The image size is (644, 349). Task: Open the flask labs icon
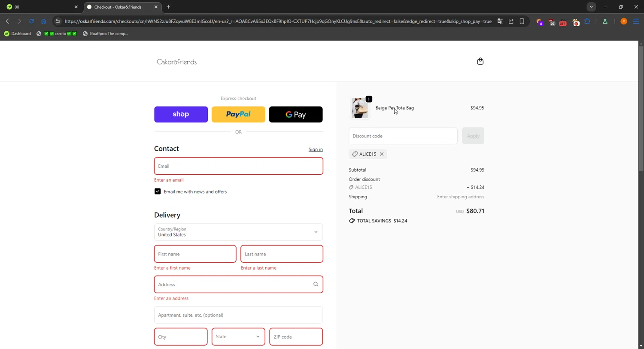tap(605, 21)
